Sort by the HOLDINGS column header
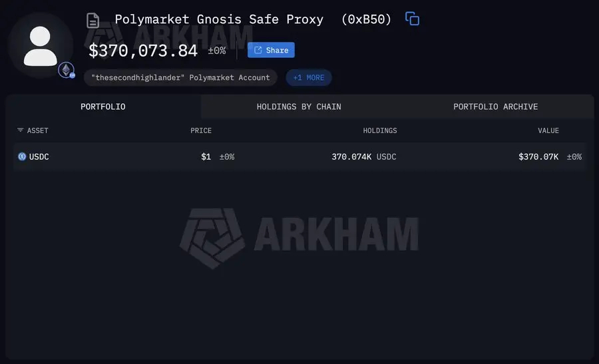The image size is (599, 364). (380, 130)
